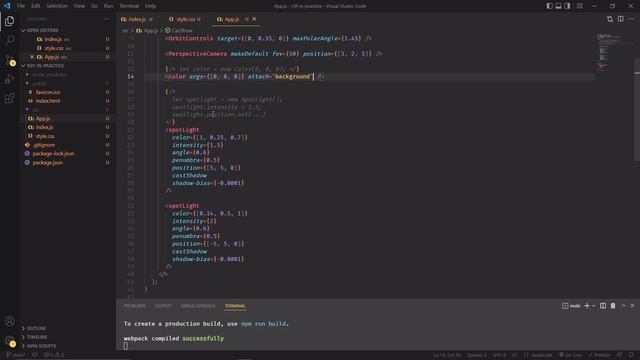Click the VS Code logo icon
This screenshot has width=640, height=360.
[7, 6]
